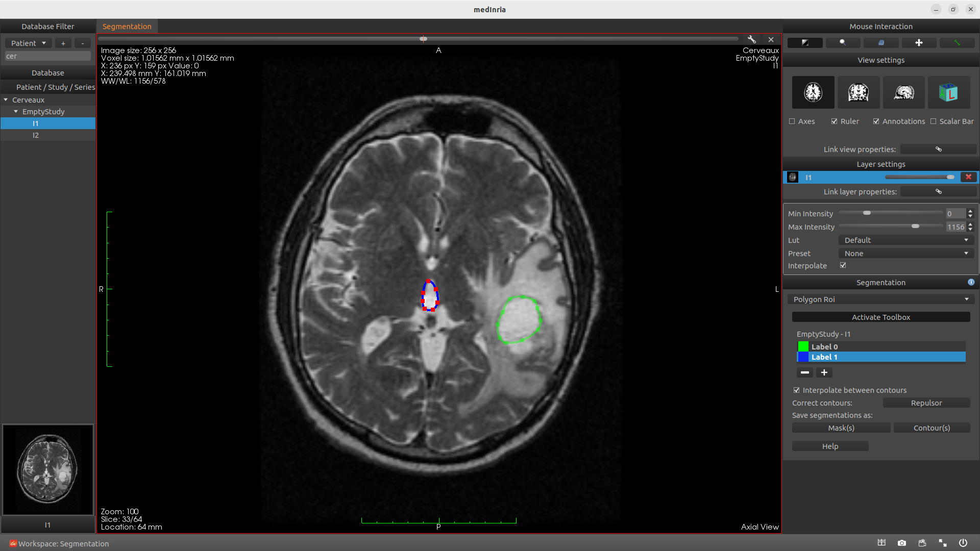Add new label with plus button
The height and width of the screenshot is (551, 980).
pos(824,372)
